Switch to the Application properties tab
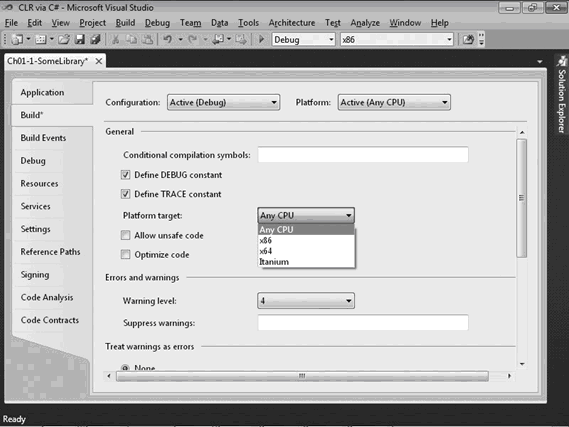The width and height of the screenshot is (569, 427). click(52, 93)
